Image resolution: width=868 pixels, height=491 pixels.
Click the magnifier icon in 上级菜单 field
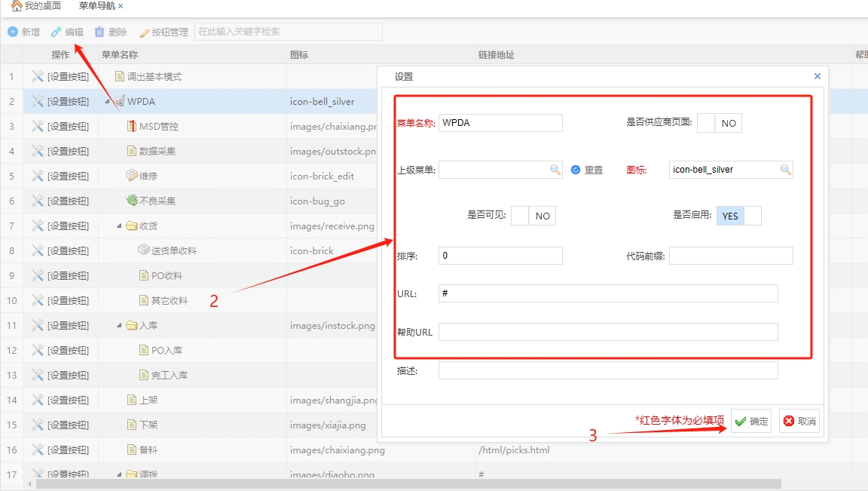[x=555, y=170]
